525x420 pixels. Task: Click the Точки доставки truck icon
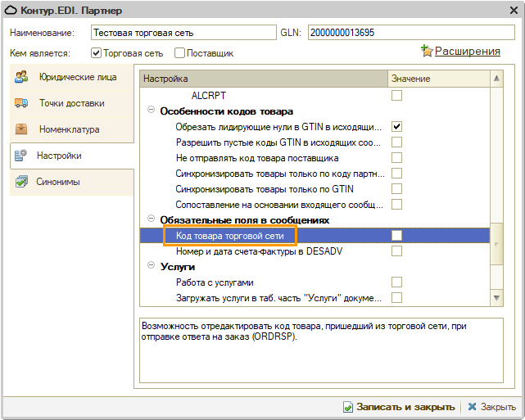(22, 103)
